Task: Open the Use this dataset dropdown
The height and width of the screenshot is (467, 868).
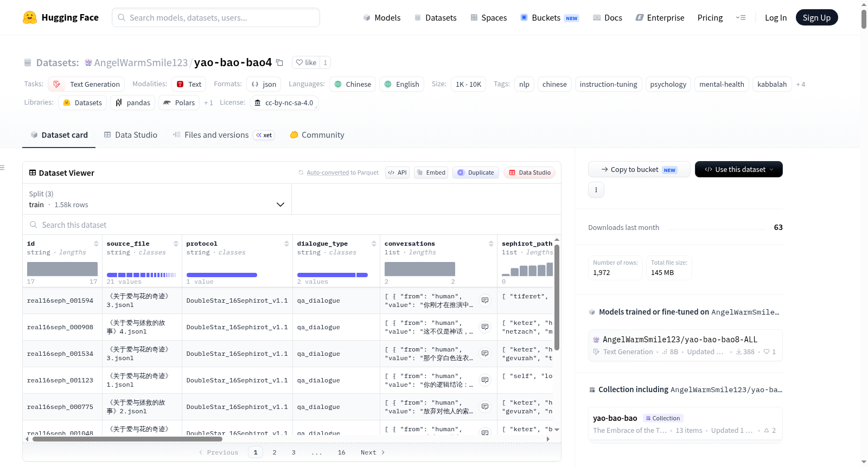Action: [x=738, y=170]
